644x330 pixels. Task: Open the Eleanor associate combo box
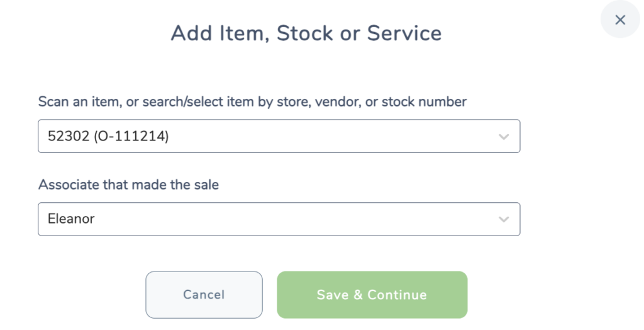[279, 219]
